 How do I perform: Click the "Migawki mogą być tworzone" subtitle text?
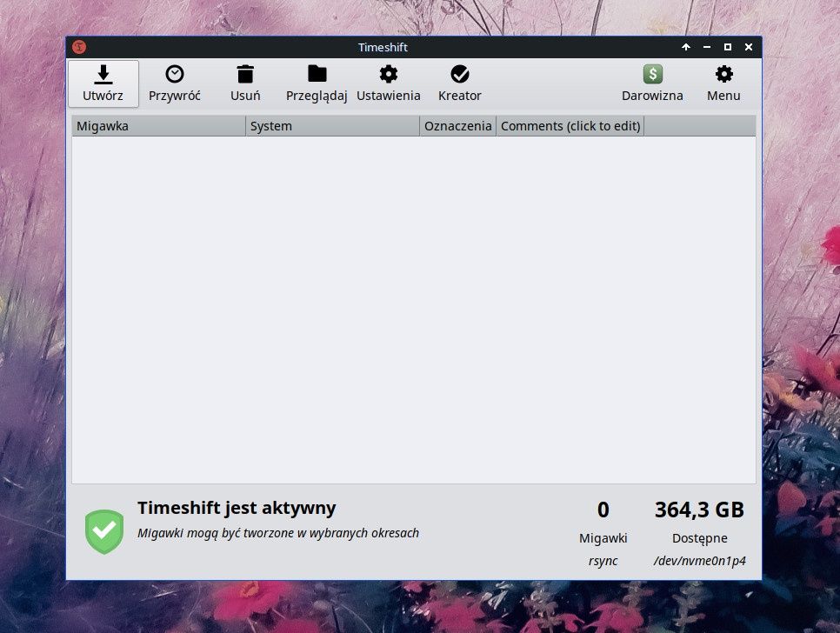pos(278,533)
